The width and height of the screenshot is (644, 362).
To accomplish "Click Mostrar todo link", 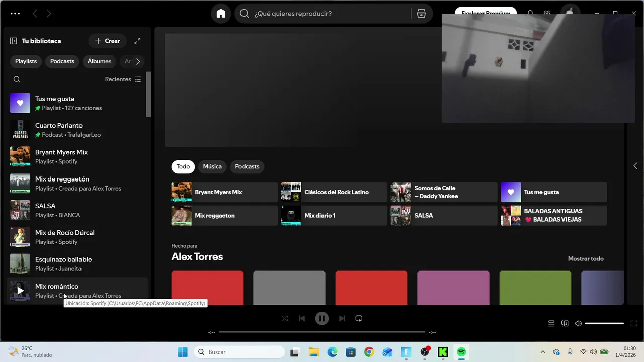I will pyautogui.click(x=586, y=259).
